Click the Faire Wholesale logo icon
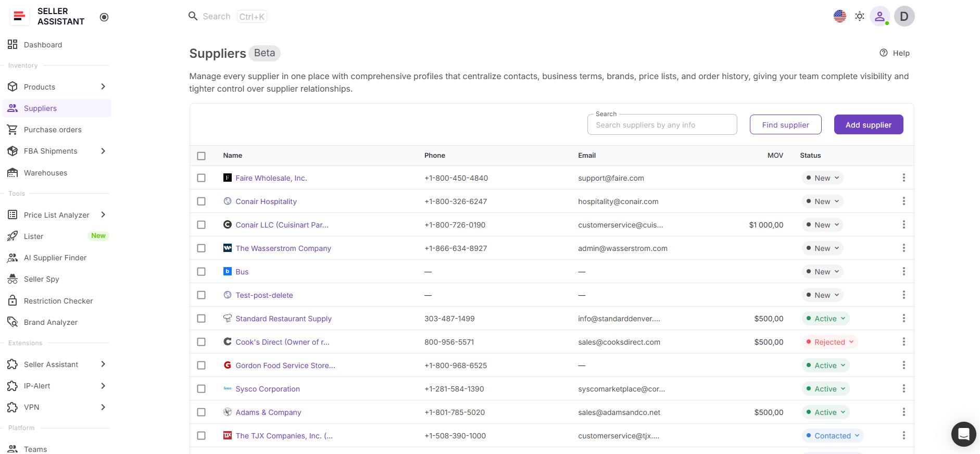Screen dimensions: 980x454 click(228, 178)
